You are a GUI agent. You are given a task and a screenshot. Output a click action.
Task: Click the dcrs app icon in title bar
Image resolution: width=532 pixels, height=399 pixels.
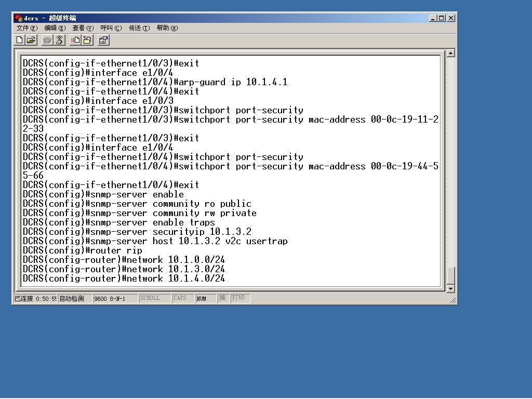click(x=18, y=18)
